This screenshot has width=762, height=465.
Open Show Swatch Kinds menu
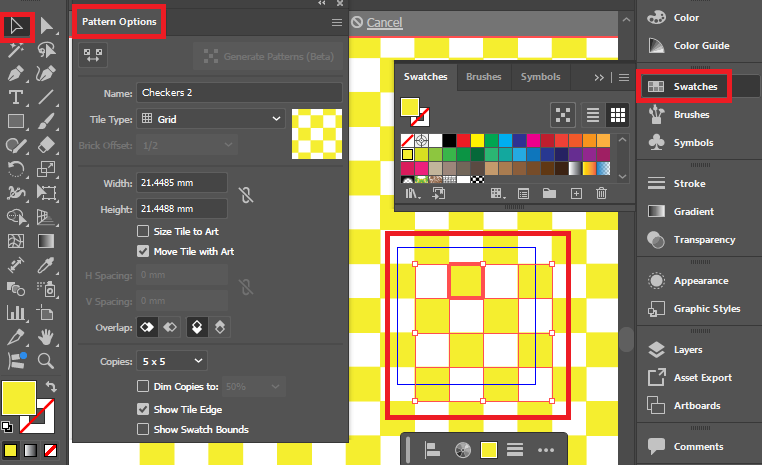(x=496, y=193)
